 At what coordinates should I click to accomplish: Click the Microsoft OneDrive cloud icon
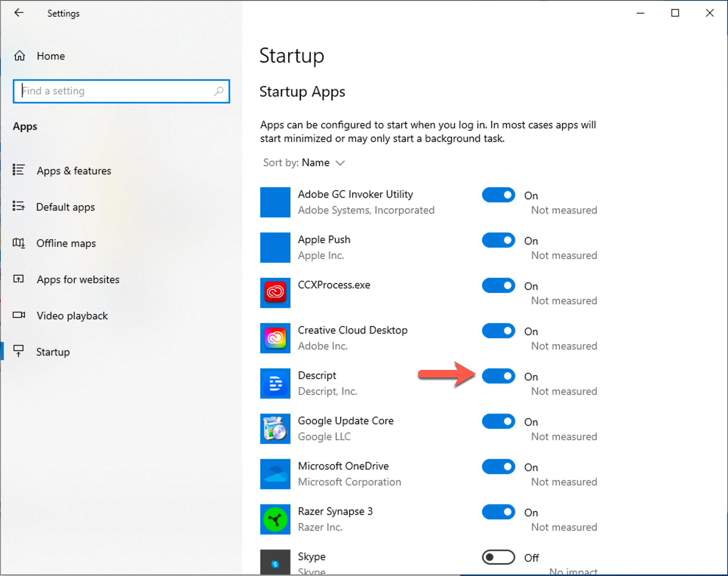point(275,474)
